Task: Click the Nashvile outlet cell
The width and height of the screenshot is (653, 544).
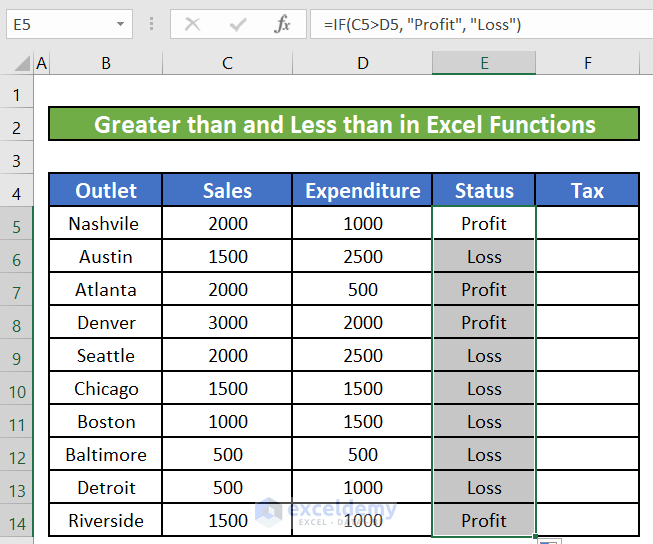Action: coord(105,223)
